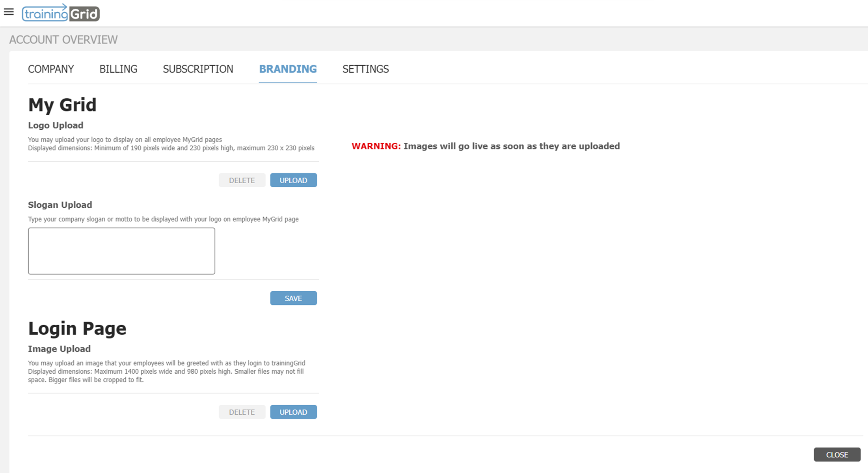
Task: Go to the SUBSCRIPTION tab
Action: 198,69
